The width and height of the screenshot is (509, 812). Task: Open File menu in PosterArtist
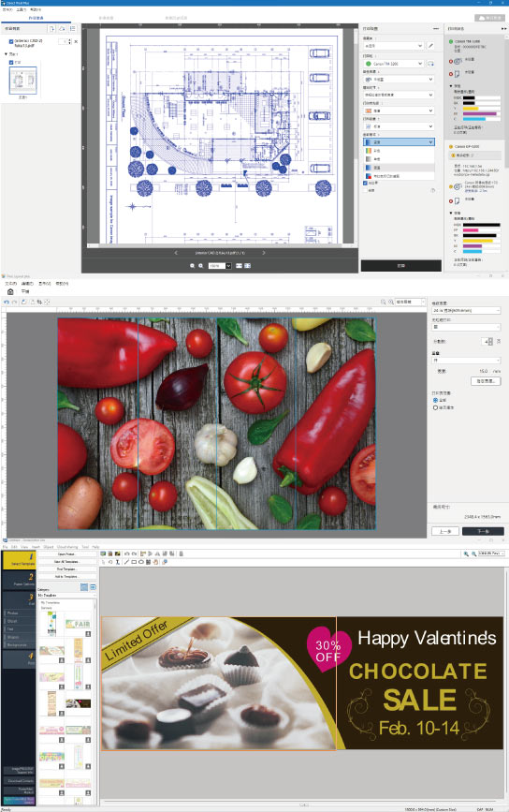[6, 547]
